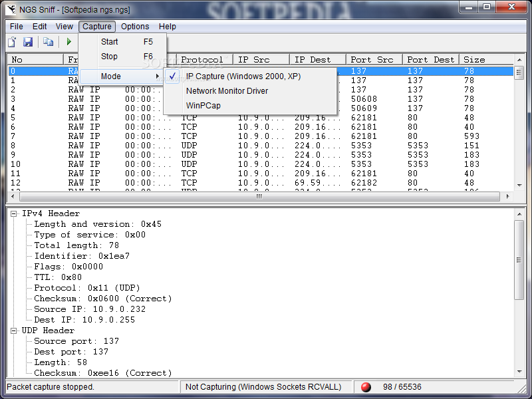Image resolution: width=532 pixels, height=399 pixels.
Task: Click 'TTL: 0x80' tree item
Action: pyautogui.click(x=58, y=277)
